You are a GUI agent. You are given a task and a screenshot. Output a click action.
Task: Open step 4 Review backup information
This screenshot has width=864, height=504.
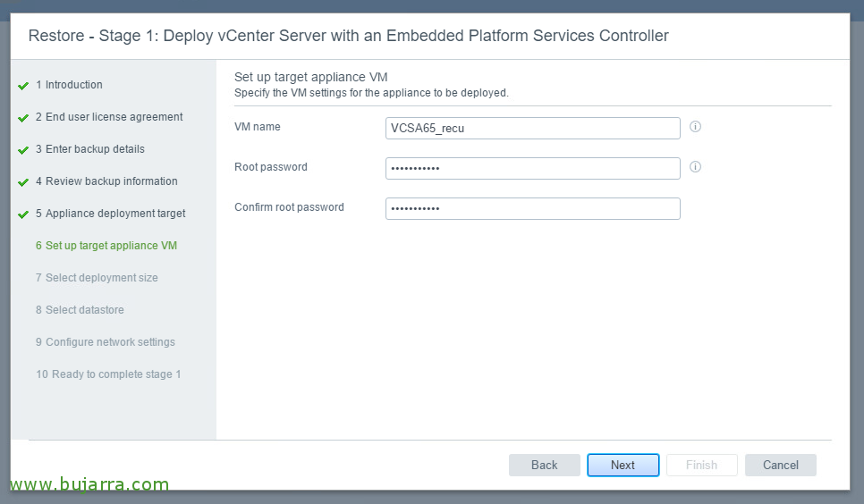pos(106,181)
